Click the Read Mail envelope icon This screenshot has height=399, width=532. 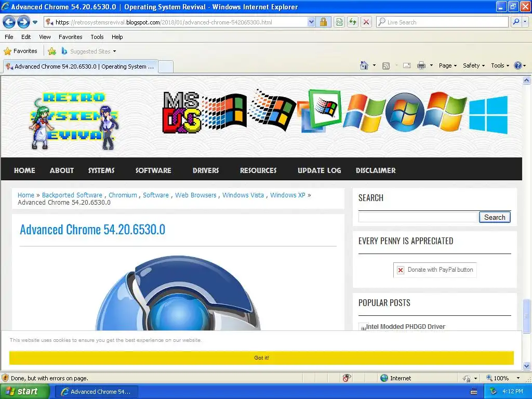click(407, 65)
